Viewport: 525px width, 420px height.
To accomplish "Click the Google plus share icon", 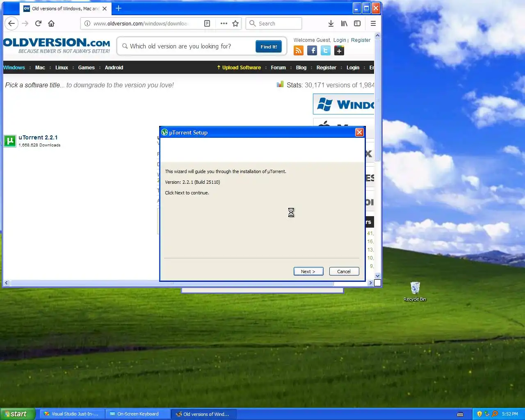I will 339,50.
